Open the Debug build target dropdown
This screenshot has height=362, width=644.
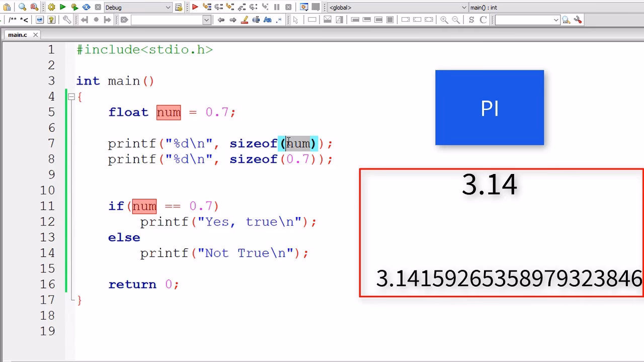pos(138,7)
